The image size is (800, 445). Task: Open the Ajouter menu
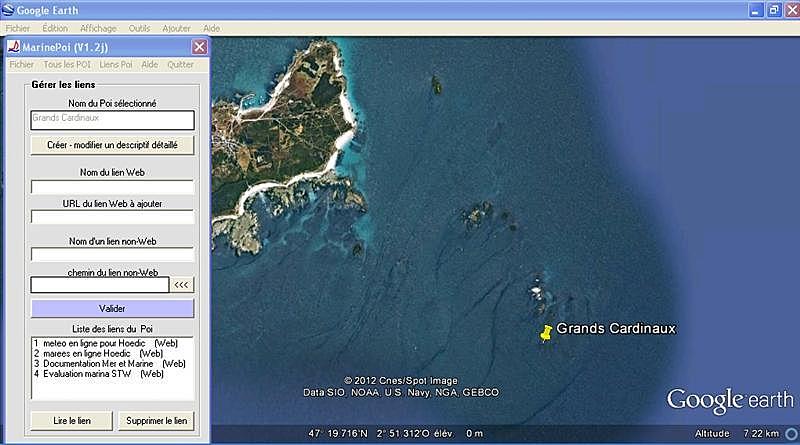[176, 29]
